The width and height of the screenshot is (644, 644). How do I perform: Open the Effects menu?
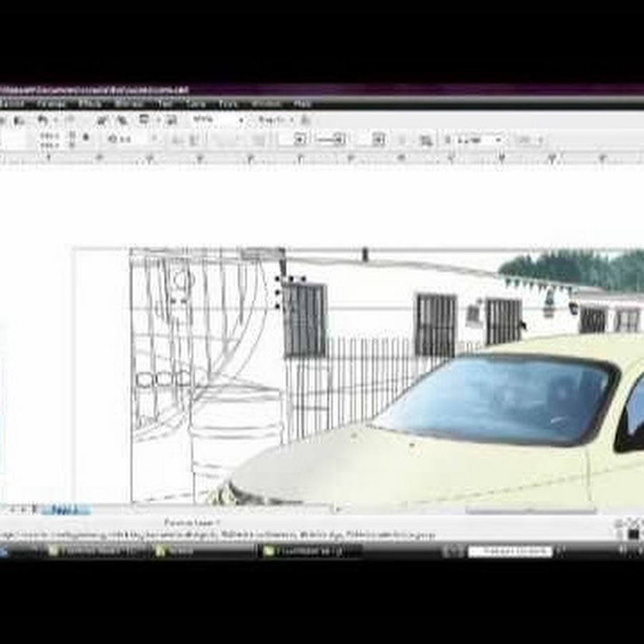(89, 104)
